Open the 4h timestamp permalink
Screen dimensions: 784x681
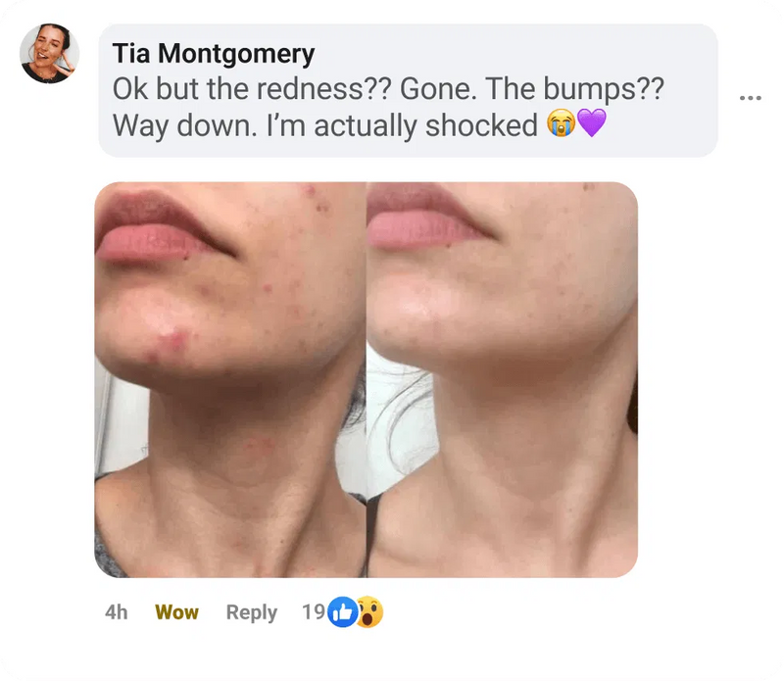click(x=116, y=612)
